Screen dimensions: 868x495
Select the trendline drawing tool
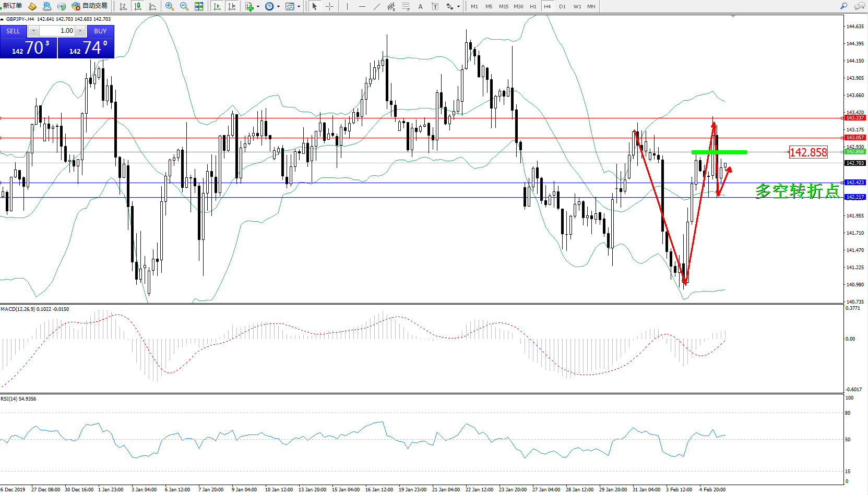[x=377, y=6]
